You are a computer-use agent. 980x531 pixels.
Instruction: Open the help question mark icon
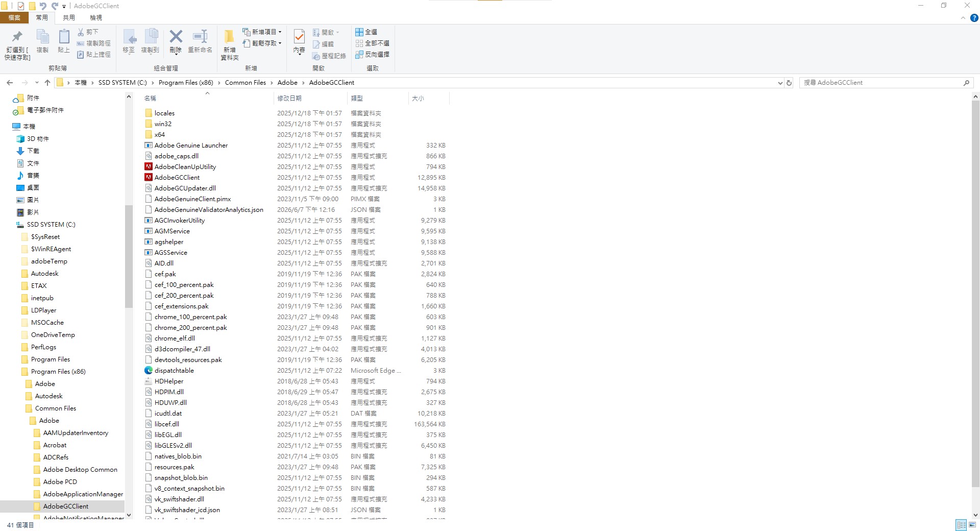click(x=974, y=18)
